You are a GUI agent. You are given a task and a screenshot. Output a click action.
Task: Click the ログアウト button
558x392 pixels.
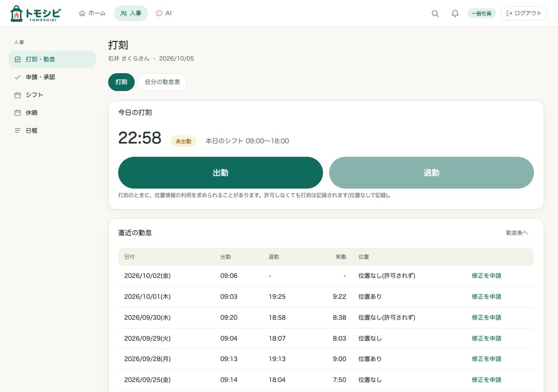[524, 14]
